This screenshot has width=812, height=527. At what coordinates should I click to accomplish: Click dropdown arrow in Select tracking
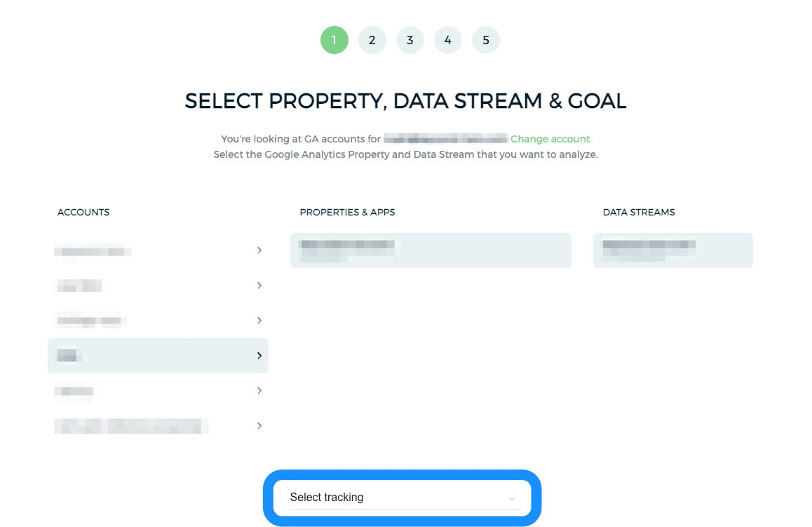pyautogui.click(x=512, y=498)
